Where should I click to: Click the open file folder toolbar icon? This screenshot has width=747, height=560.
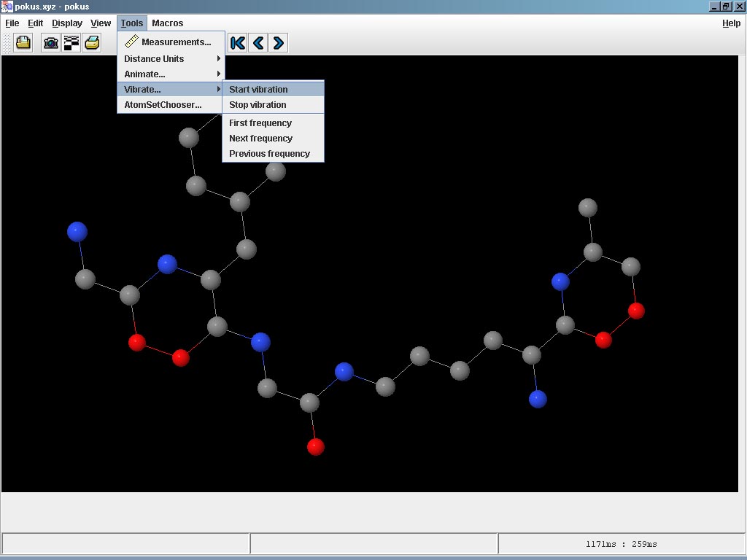point(23,43)
